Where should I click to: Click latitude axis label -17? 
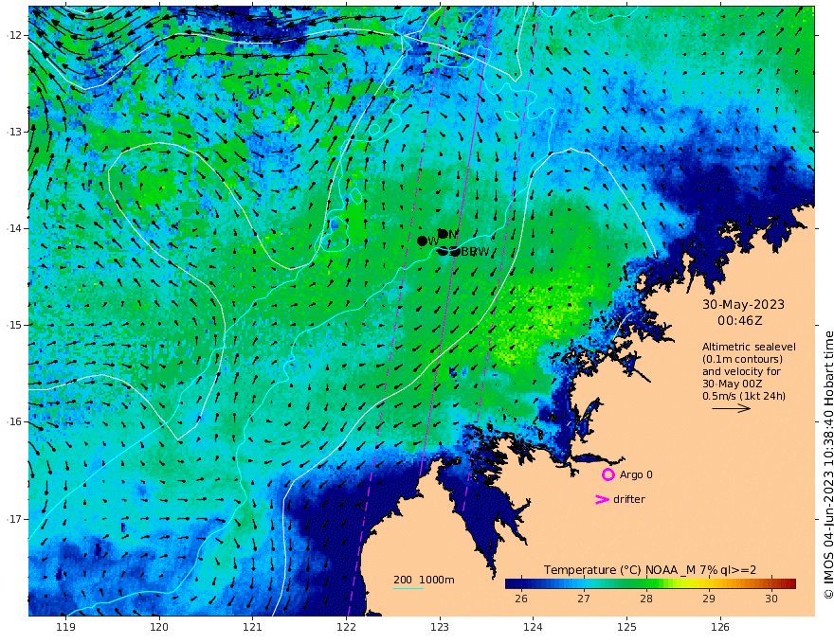(x=14, y=519)
